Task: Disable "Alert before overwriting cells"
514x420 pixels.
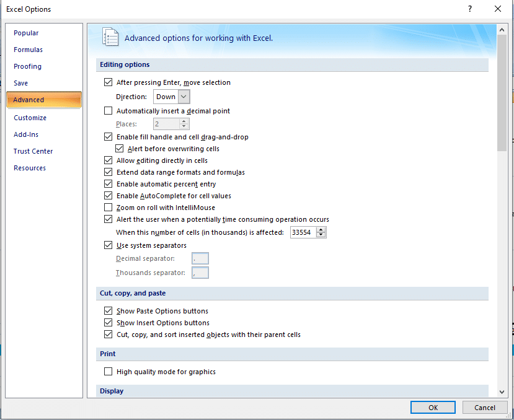Action: point(118,148)
